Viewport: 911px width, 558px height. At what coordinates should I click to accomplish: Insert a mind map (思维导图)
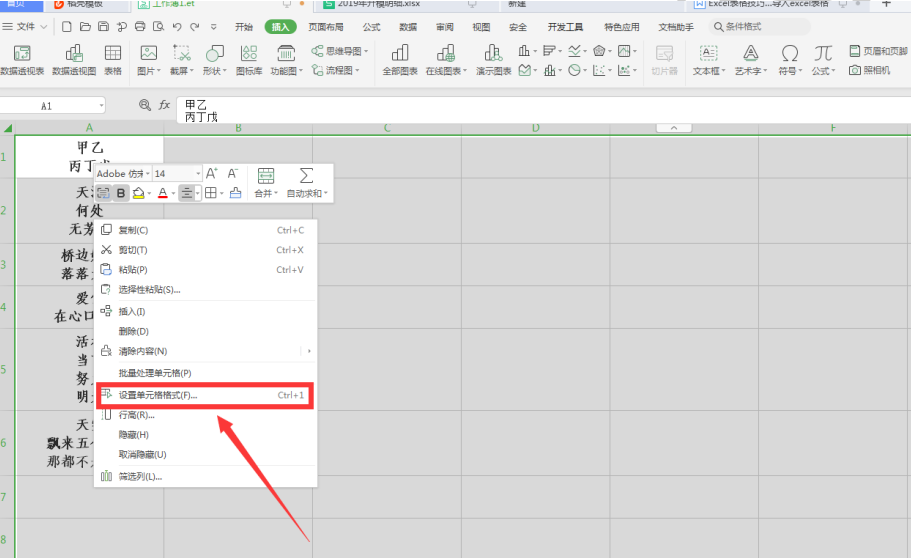[x=340, y=51]
